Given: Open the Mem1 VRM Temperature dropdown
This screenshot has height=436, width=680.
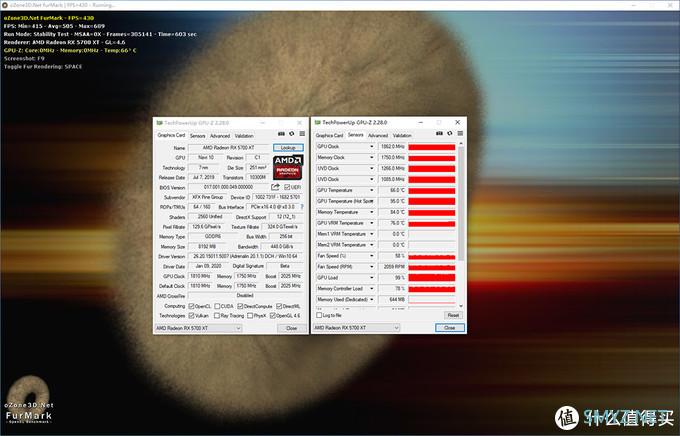Looking at the screenshot, I should pos(372,234).
